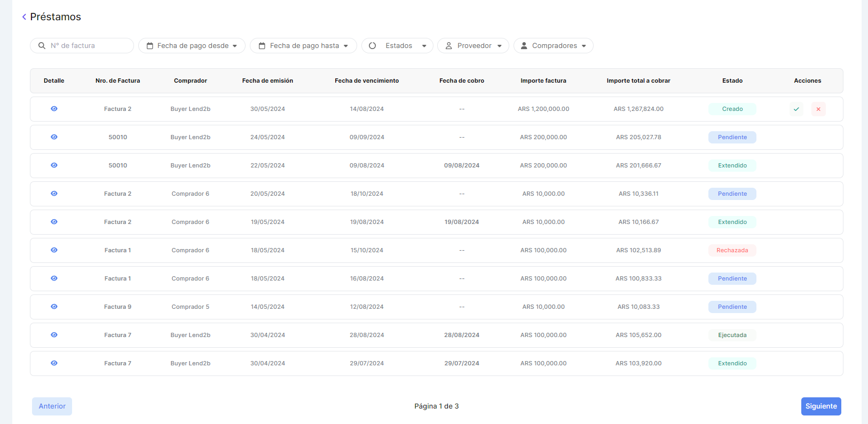Screen dimensions: 868x424
Task: Click the Pendiente status badge for invoice 50010
Action: click(732, 137)
